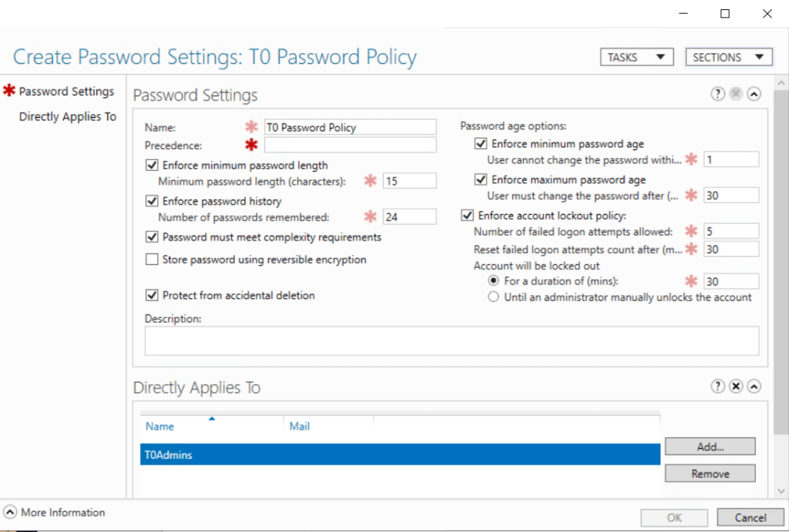This screenshot has width=789, height=532.
Task: Click the Add... button
Action: click(710, 447)
